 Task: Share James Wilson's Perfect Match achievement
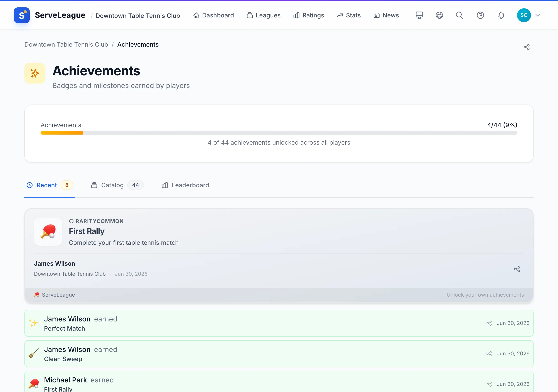489,323
